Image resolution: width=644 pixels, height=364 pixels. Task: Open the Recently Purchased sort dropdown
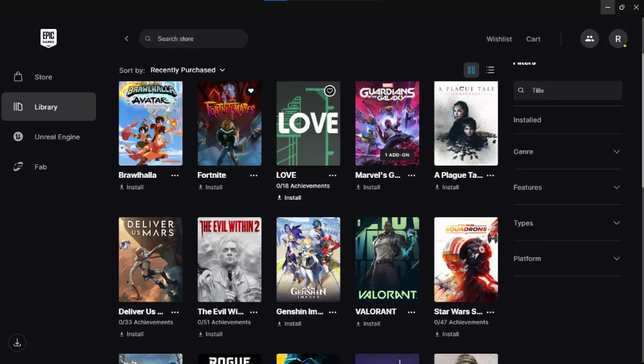187,70
